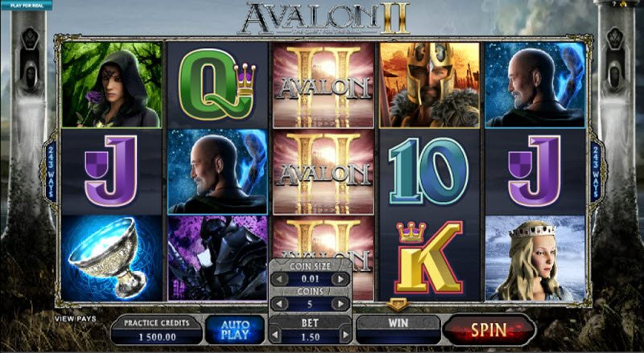Image resolution: width=644 pixels, height=353 pixels.
Task: Open the View Pays paytable
Action: (x=76, y=318)
